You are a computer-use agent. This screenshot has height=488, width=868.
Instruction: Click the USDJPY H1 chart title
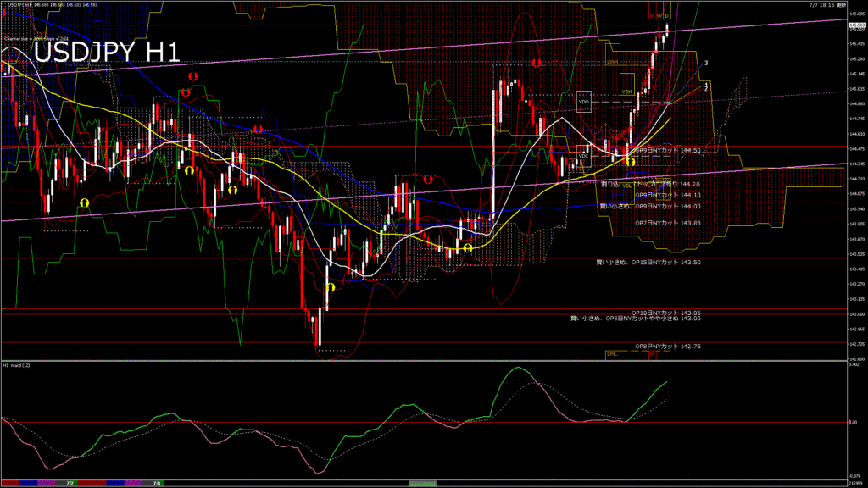coord(107,52)
